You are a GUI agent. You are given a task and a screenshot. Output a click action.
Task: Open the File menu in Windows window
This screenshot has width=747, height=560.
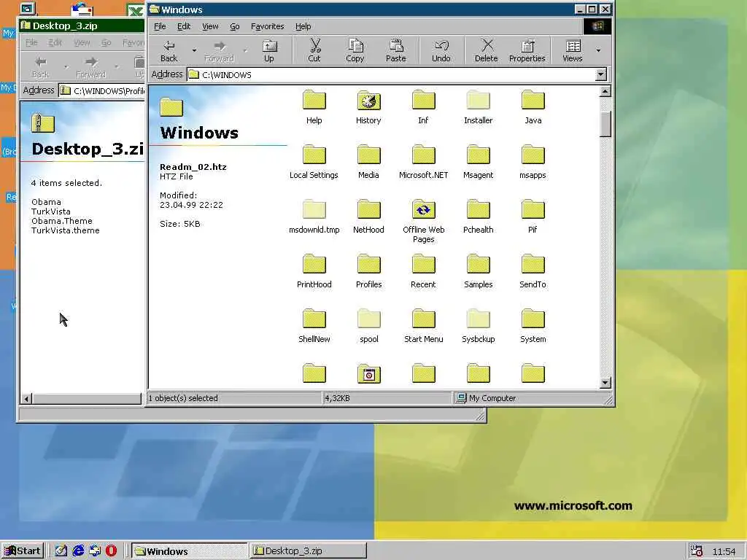(160, 27)
